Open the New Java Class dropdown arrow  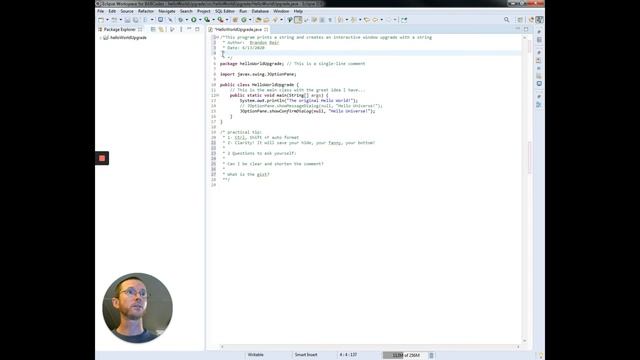[250, 20]
